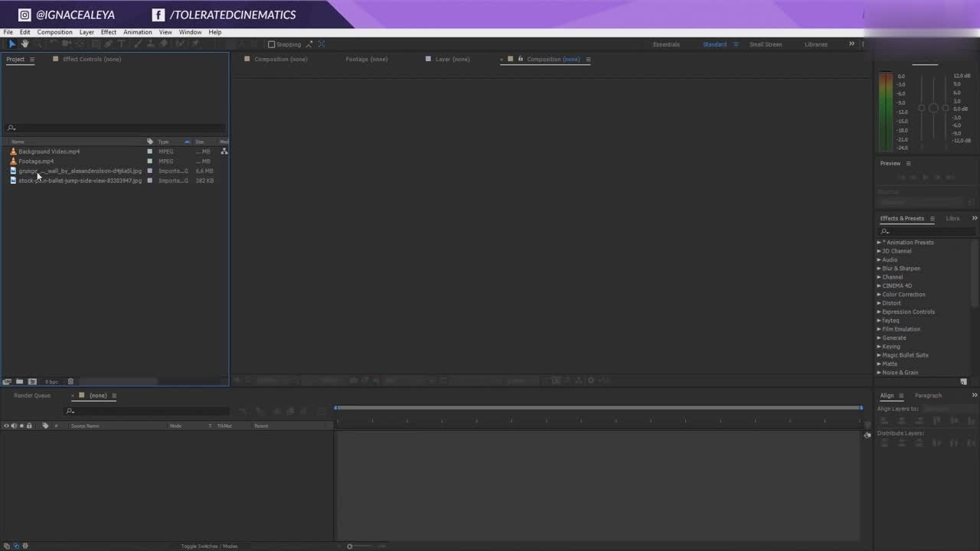This screenshot has width=980, height=551.
Task: Click the timeline zoom slider handle
Action: [350, 546]
